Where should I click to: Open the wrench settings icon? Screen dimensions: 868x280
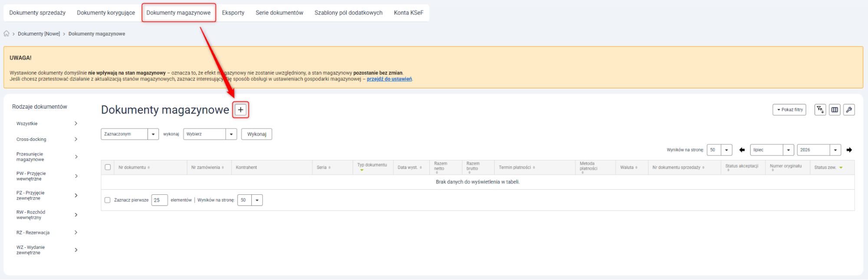click(849, 110)
